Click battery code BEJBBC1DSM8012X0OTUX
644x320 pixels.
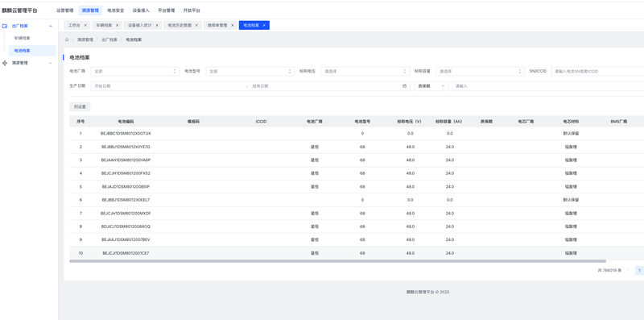pyautogui.click(x=126, y=133)
